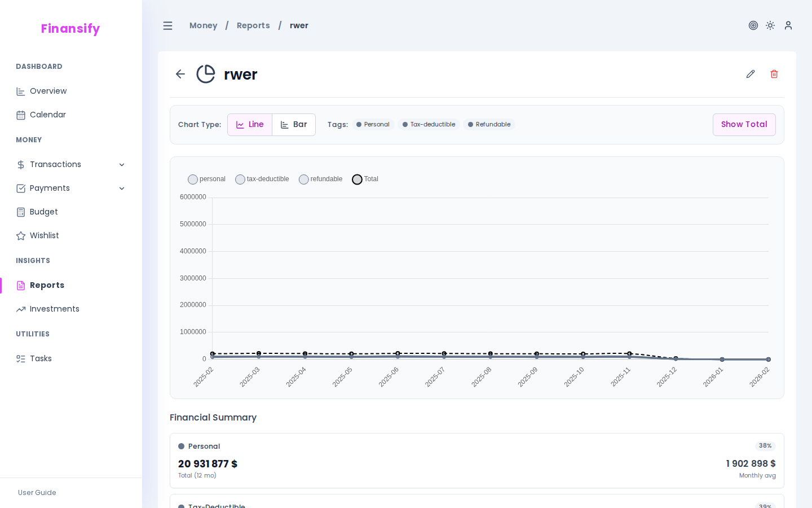Toggle the personal series in legend

[x=206, y=179]
